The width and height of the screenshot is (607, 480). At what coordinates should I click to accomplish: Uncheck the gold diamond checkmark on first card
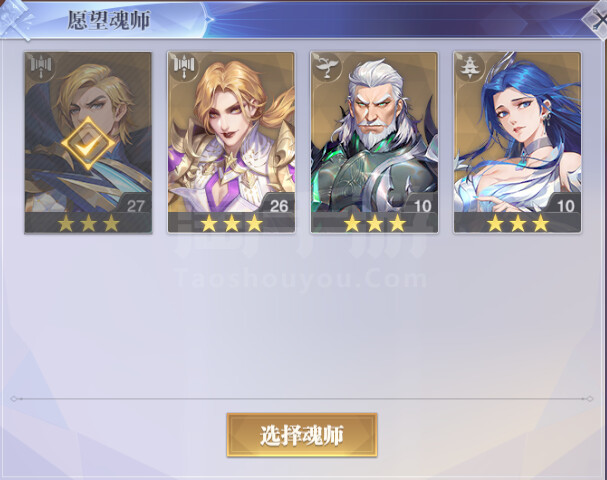coord(88,144)
